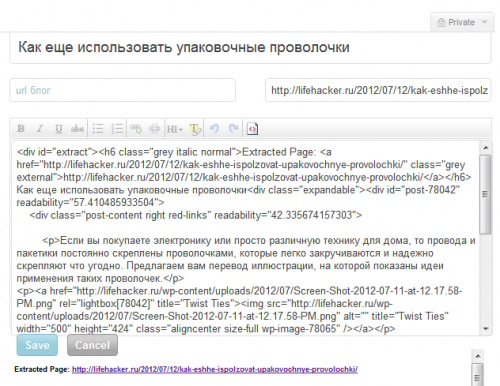
Task: Click the lifehacker.ru source URL field
Action: click(378, 90)
